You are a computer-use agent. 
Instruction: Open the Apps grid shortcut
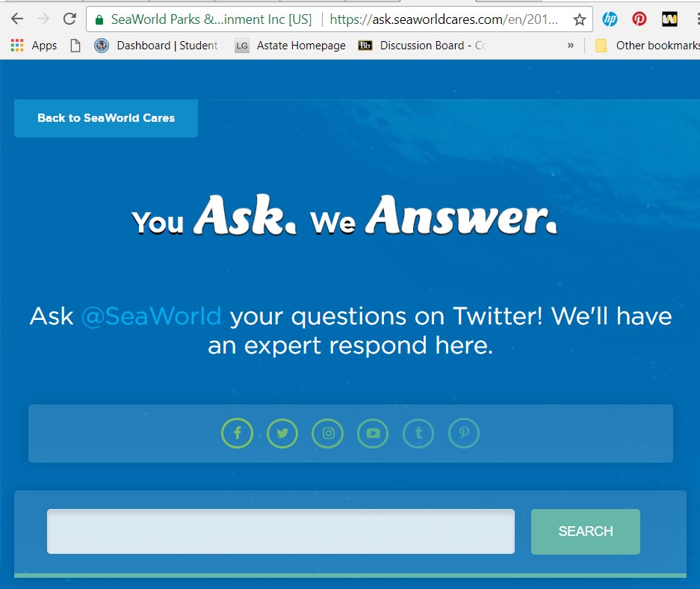[x=34, y=45]
